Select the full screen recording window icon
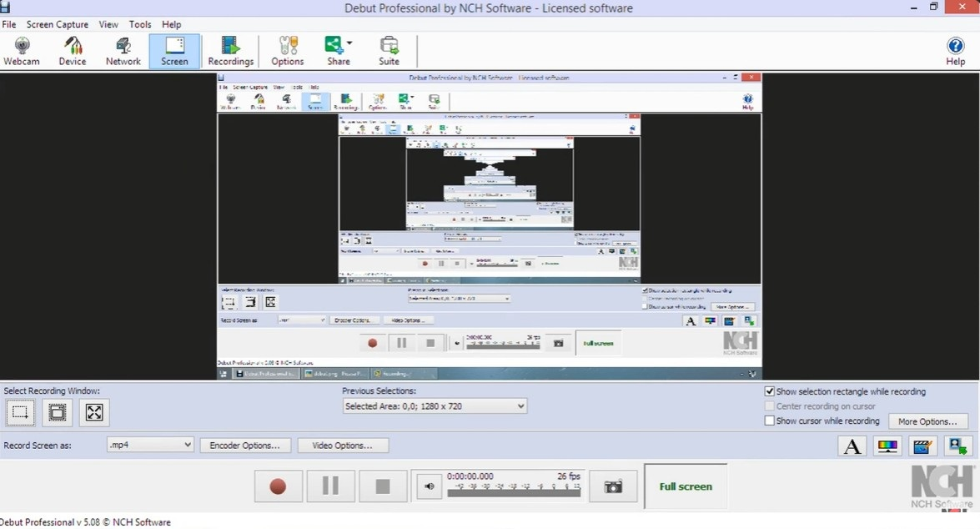Image resolution: width=980 pixels, height=529 pixels. [94, 413]
